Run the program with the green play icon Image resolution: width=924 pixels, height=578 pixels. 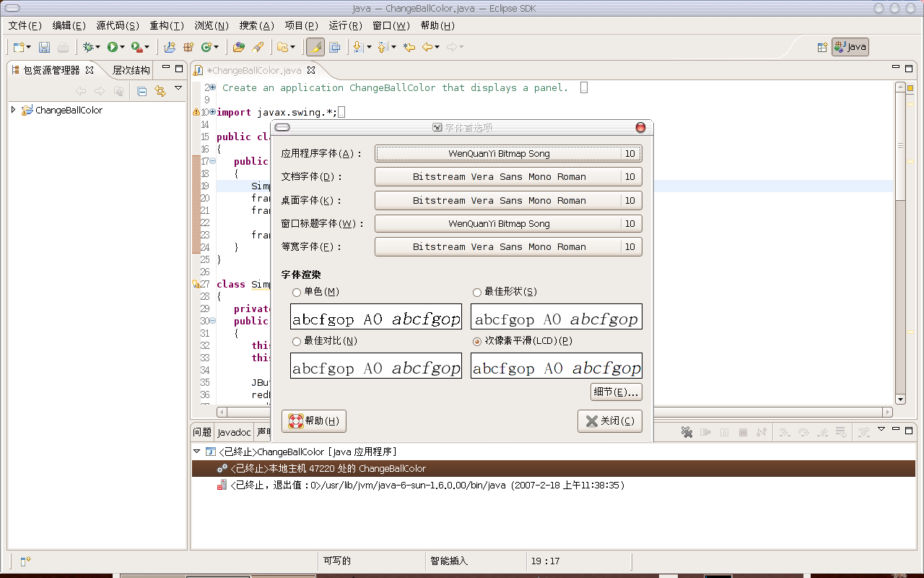click(x=112, y=47)
